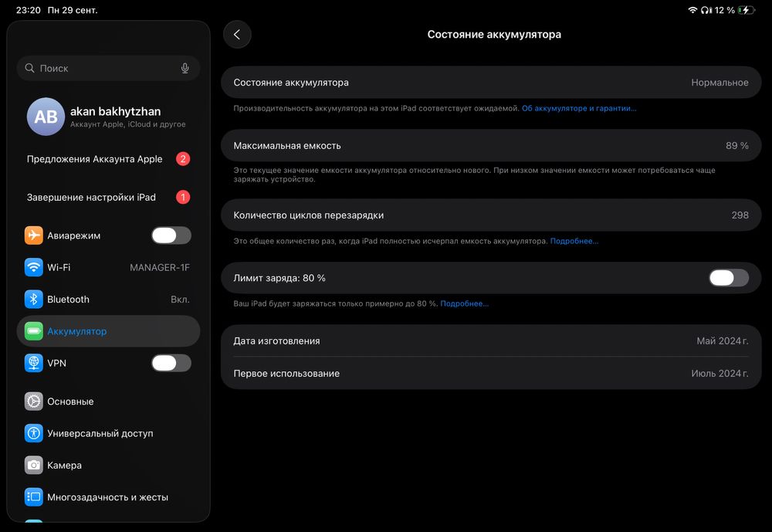Tap the Wi-Fi settings icon
The image size is (772, 532).
click(x=33, y=267)
